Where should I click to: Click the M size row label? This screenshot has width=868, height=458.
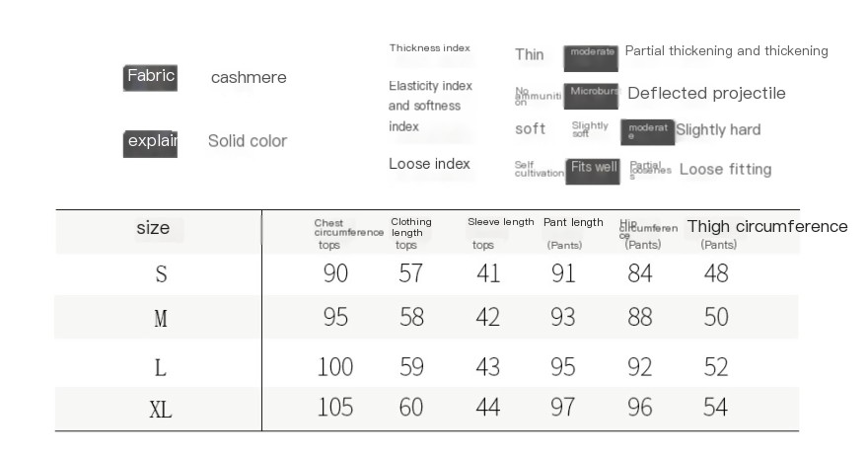tap(161, 319)
